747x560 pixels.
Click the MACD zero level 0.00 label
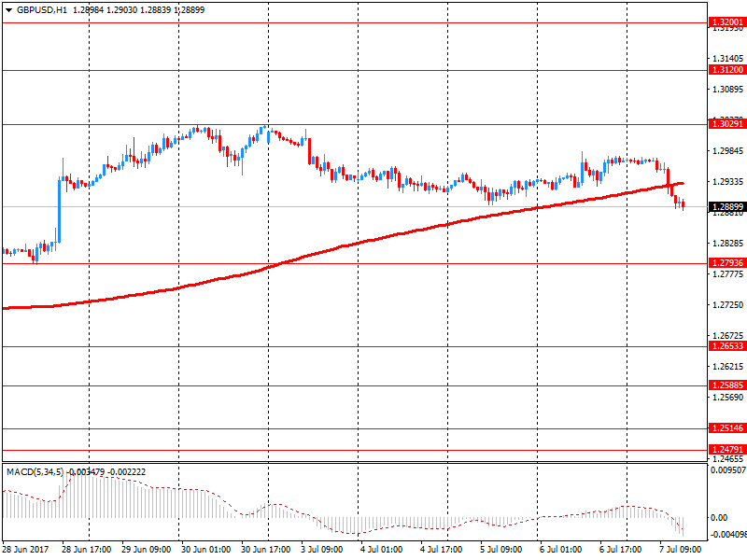(719, 518)
